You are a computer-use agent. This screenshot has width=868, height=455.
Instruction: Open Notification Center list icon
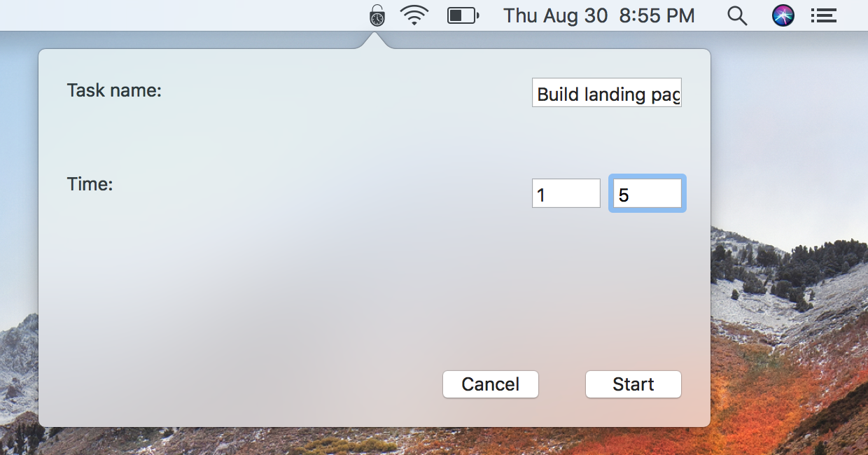(824, 15)
